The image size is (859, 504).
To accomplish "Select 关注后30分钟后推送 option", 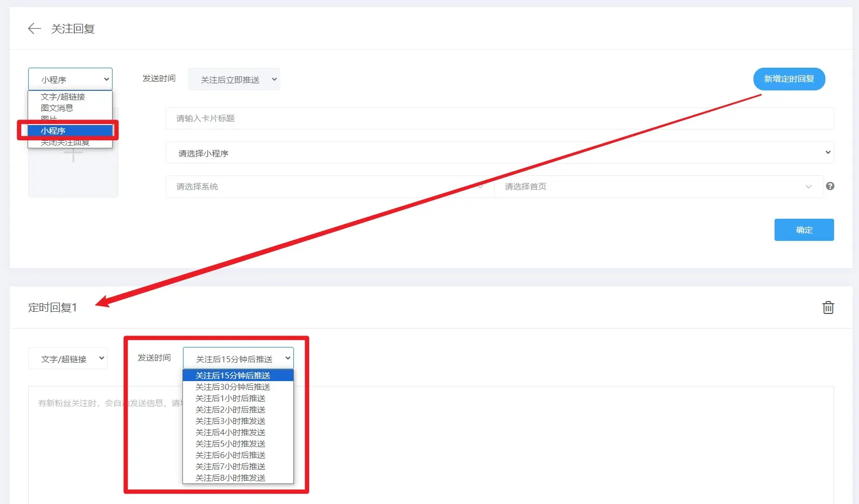I will 233,387.
